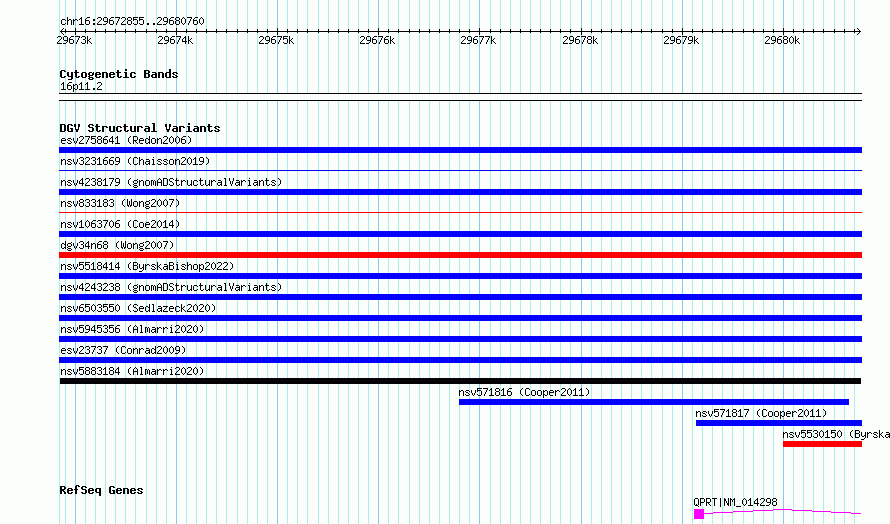Open nsv4243238 (gnomADStructuralVariants) label

pos(171,287)
